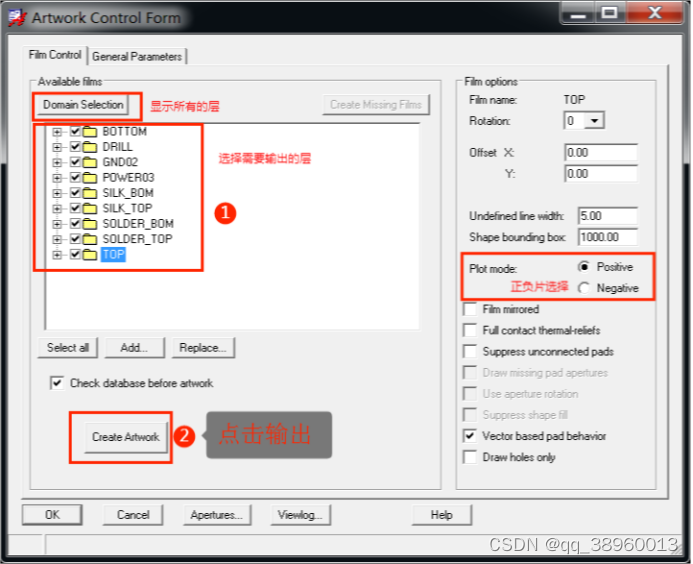Select the TOP film entry
The width and height of the screenshot is (693, 564).
113,255
